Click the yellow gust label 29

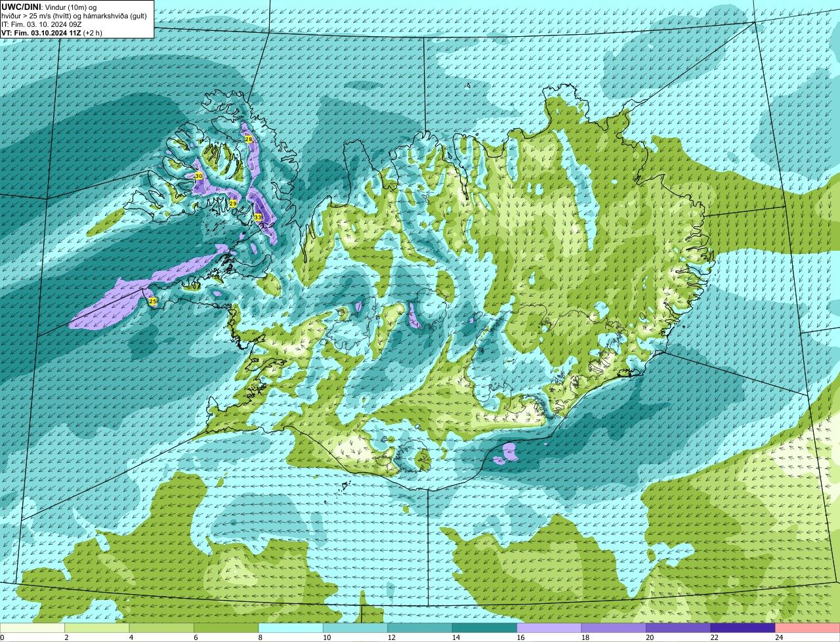pos(232,203)
